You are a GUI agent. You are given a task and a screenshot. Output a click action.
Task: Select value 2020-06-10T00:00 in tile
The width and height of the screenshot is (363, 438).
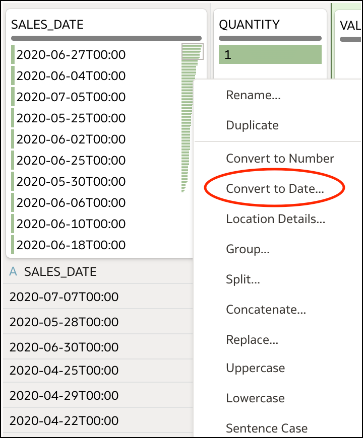click(71, 224)
